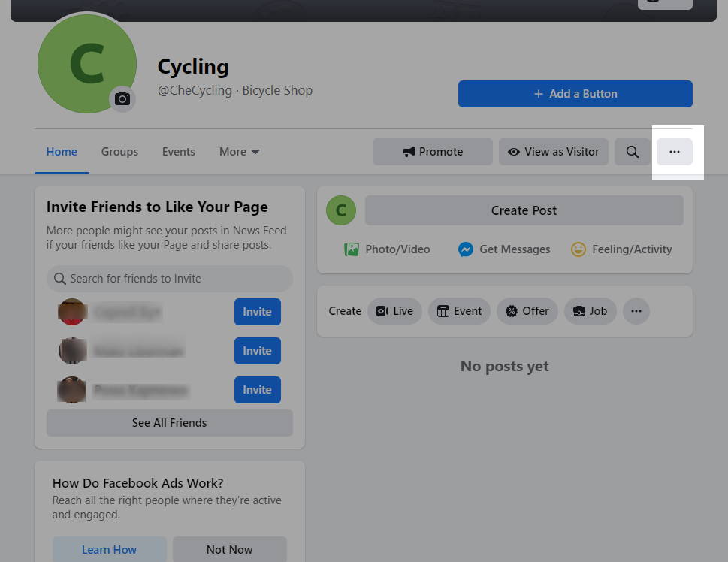728x562 pixels.
Task: Open the Events tab
Action: coord(178,152)
